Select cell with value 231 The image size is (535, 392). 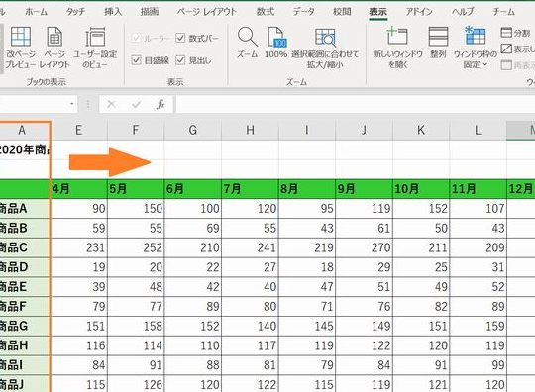click(x=79, y=247)
